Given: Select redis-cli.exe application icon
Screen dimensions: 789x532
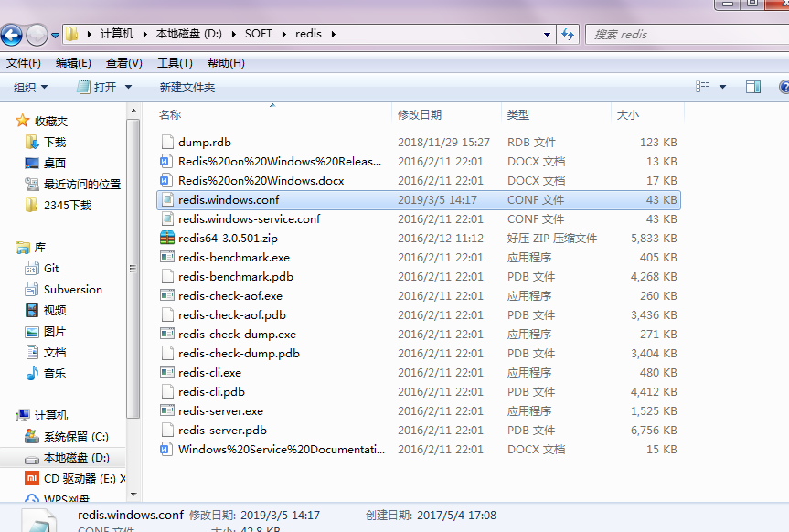Looking at the screenshot, I should pyautogui.click(x=167, y=372).
